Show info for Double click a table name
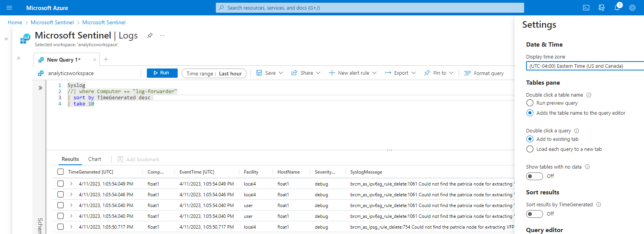 point(589,95)
